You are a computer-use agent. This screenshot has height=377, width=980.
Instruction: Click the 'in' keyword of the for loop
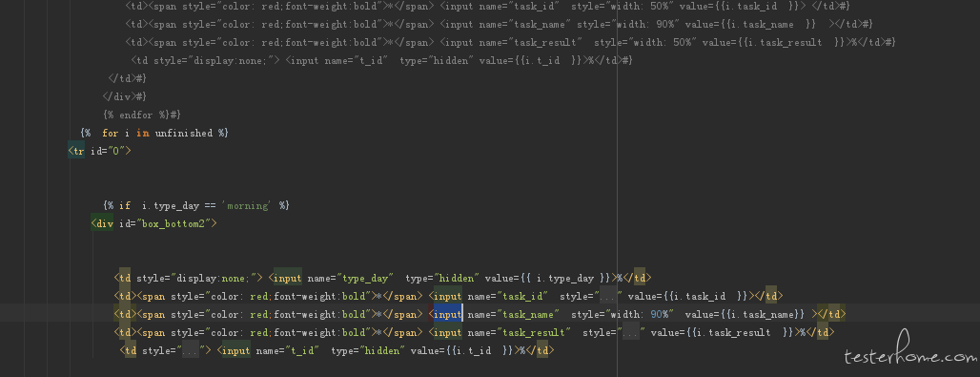tap(142, 134)
